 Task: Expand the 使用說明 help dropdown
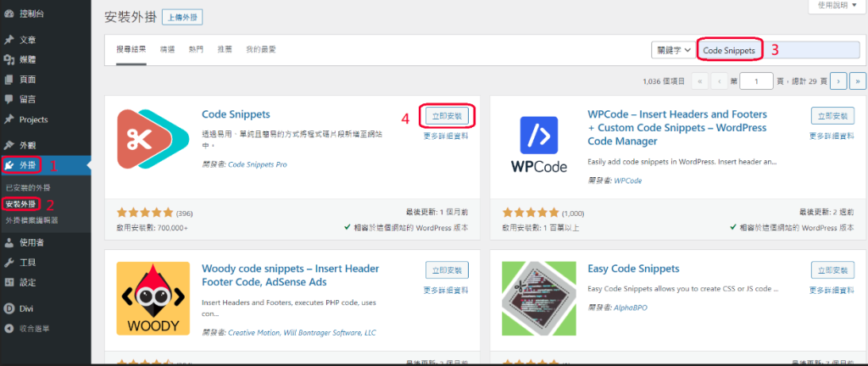(838, 6)
